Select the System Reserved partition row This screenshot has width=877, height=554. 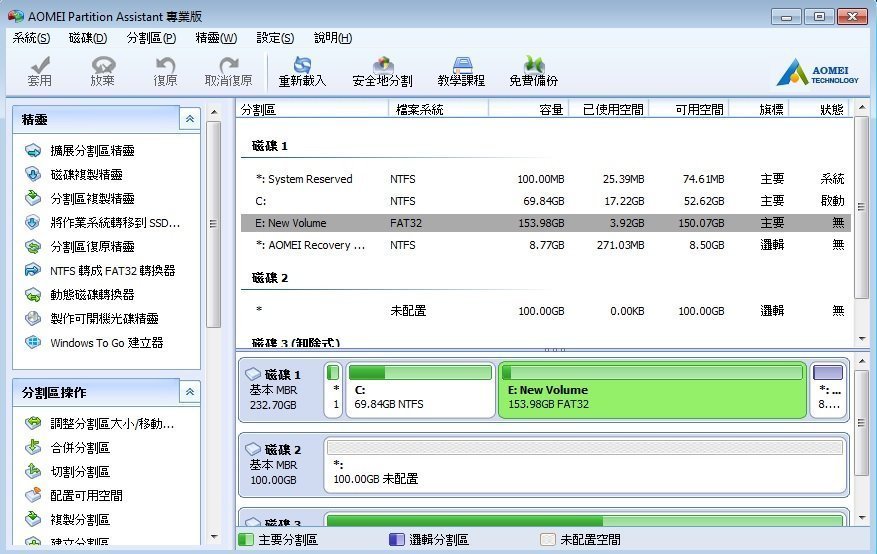[x=546, y=179]
